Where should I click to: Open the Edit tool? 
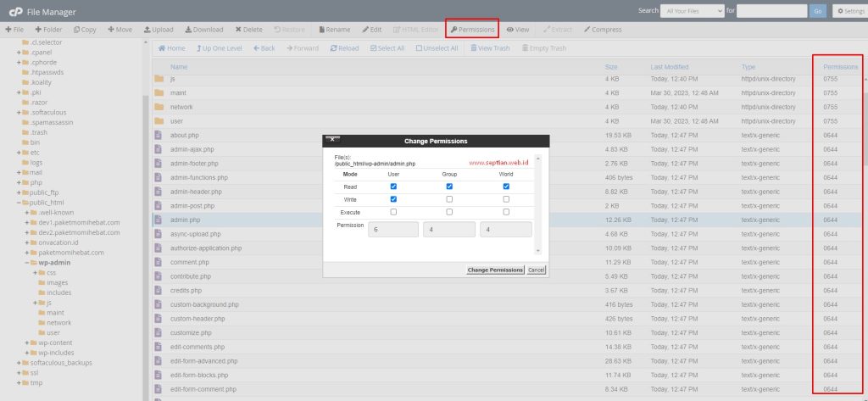tap(372, 30)
